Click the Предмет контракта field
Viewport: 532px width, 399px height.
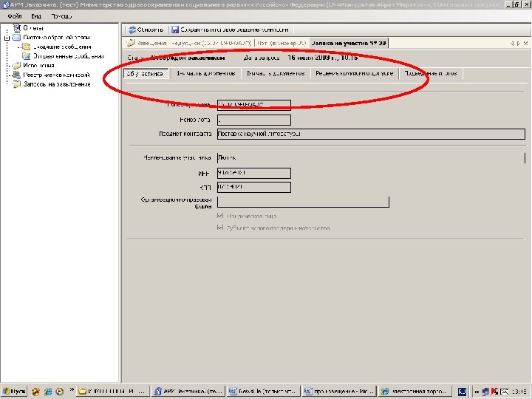[371, 134]
